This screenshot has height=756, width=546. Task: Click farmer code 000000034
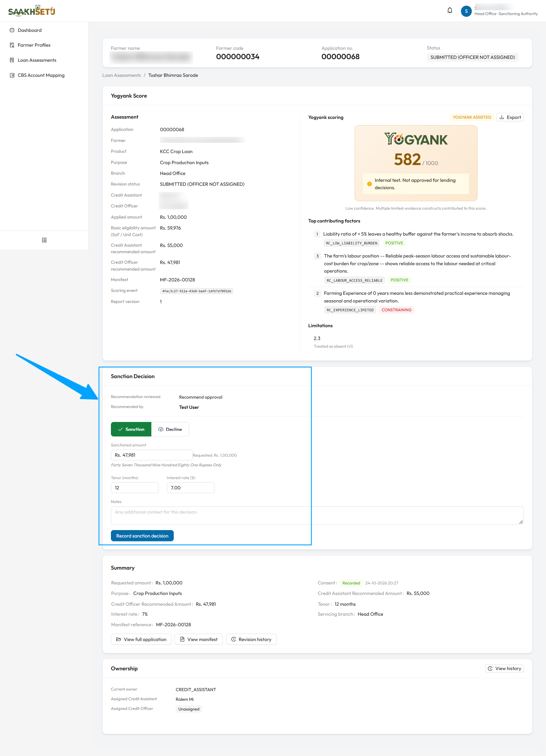point(237,57)
